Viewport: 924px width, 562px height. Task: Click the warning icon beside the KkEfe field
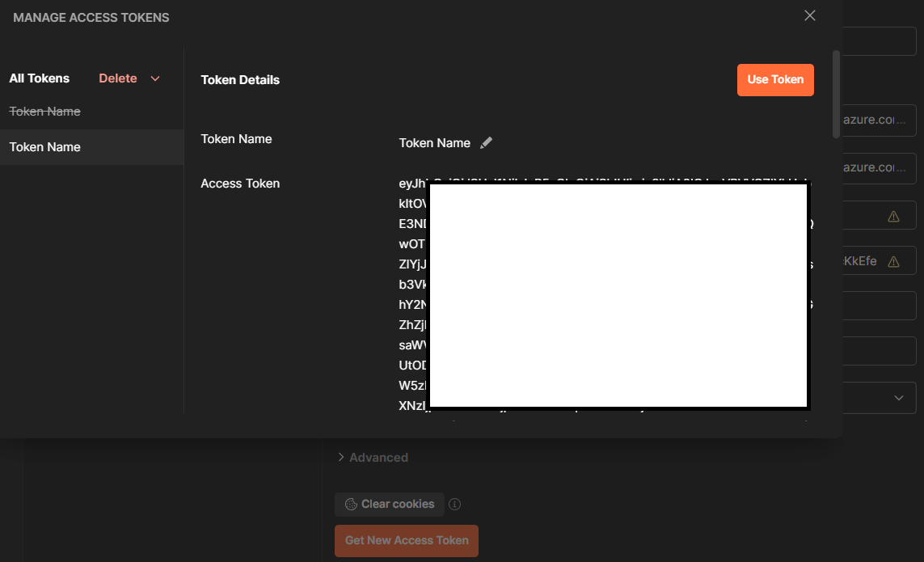pyautogui.click(x=893, y=261)
